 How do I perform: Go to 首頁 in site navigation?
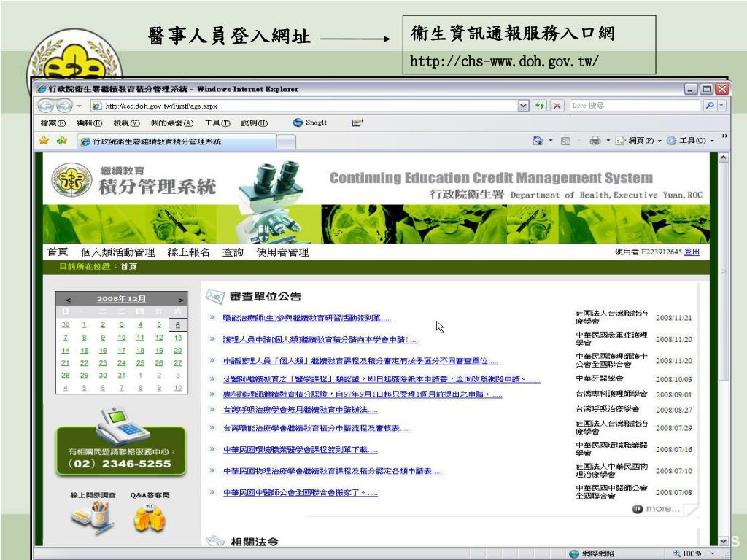[x=58, y=252]
